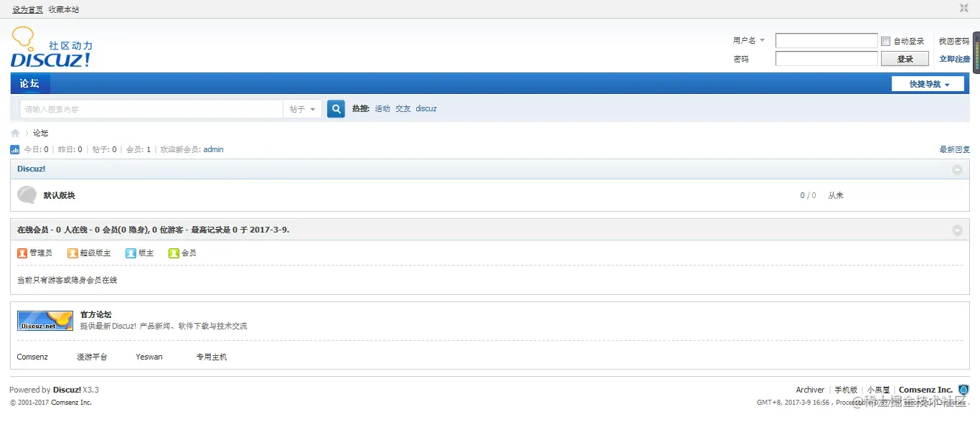
Task: Click the widescreen toggle icon at top right
Action: pyautogui.click(x=964, y=9)
